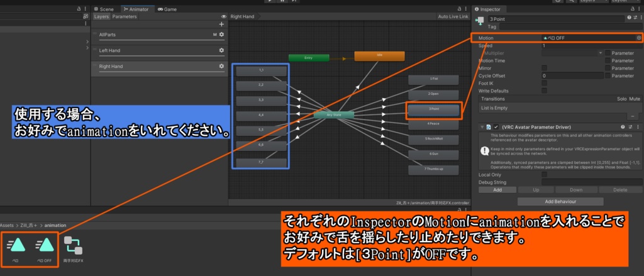Click the Right Hand breadcrumb in graph
The width and height of the screenshot is (644, 276).
pyautogui.click(x=242, y=16)
